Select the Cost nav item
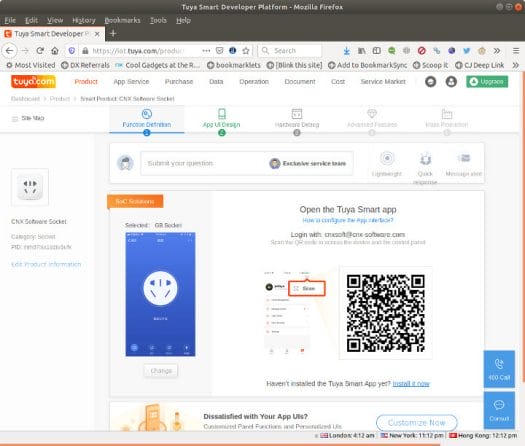This screenshot has width=525, height=446. [x=338, y=82]
